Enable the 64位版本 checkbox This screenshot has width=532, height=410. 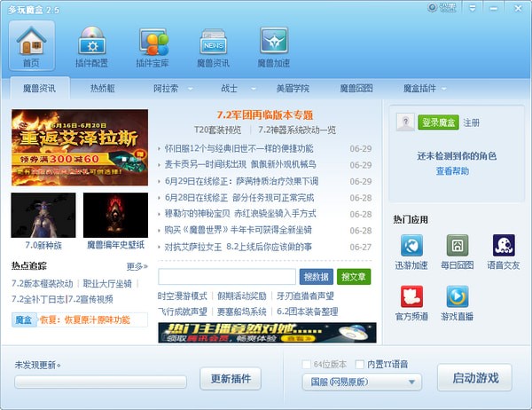(x=307, y=365)
